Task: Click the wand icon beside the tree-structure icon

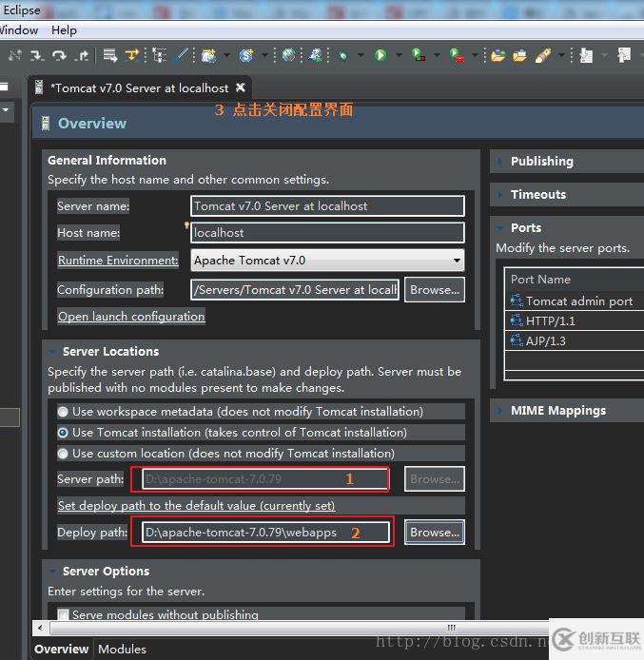Action: tap(182, 55)
